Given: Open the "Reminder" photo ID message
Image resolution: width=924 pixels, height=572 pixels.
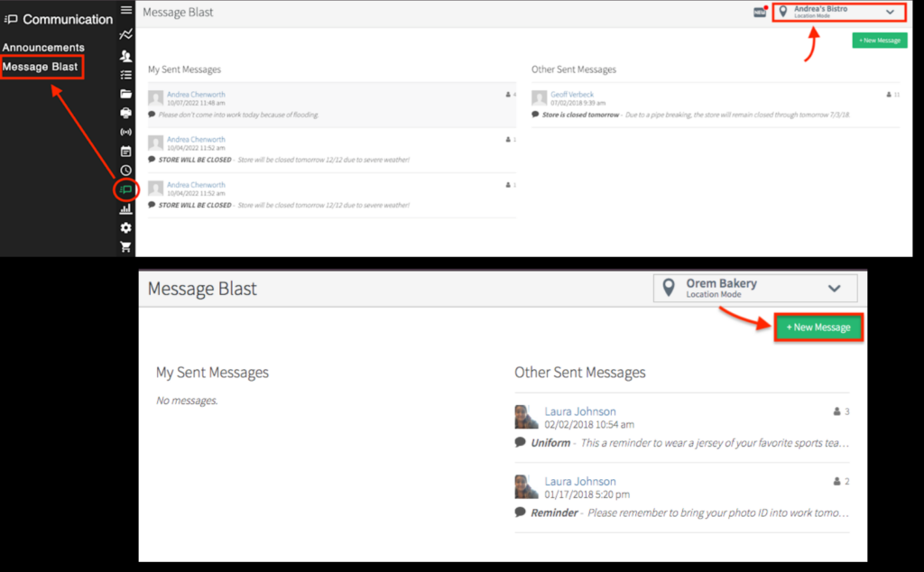Looking at the screenshot, I should click(x=689, y=512).
